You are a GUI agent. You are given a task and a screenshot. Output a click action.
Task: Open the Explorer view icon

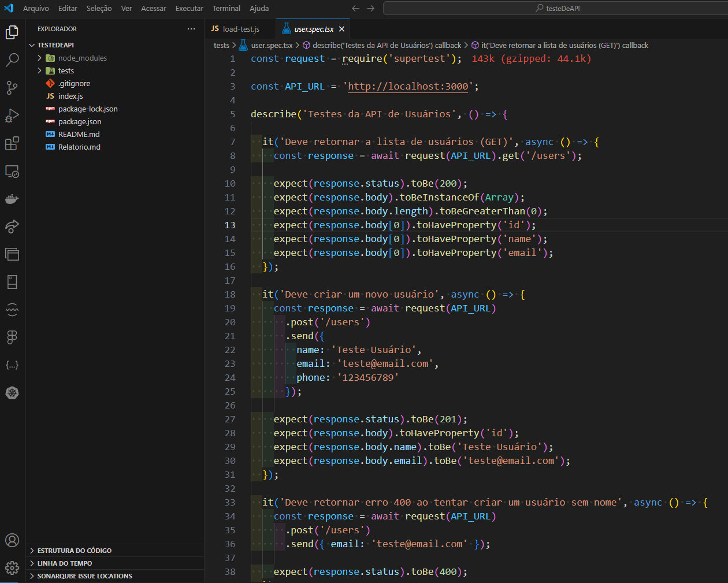click(x=12, y=32)
